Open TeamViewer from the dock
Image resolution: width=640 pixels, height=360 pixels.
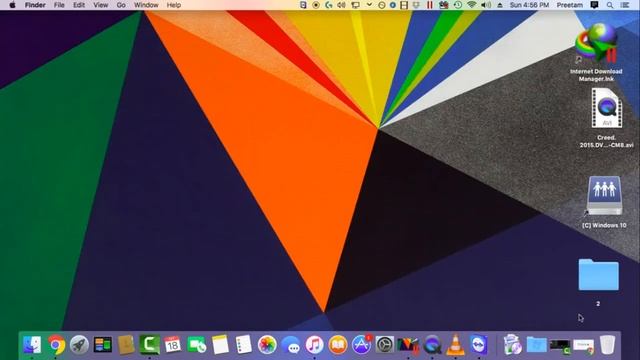(478, 345)
